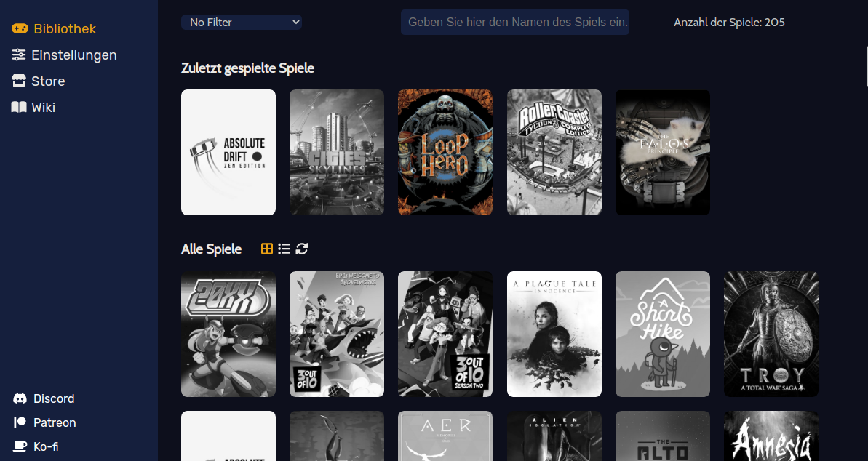Open The Talos Principle game card

click(x=663, y=152)
